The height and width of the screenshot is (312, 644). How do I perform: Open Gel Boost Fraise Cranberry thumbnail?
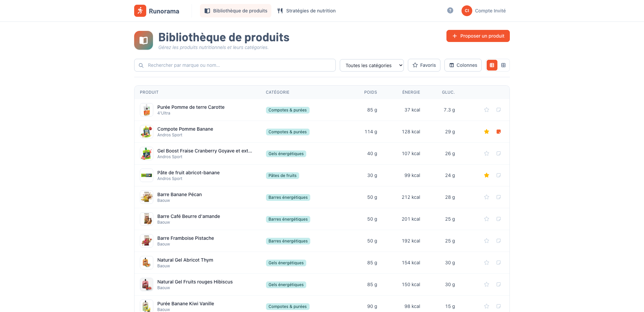pos(147,153)
